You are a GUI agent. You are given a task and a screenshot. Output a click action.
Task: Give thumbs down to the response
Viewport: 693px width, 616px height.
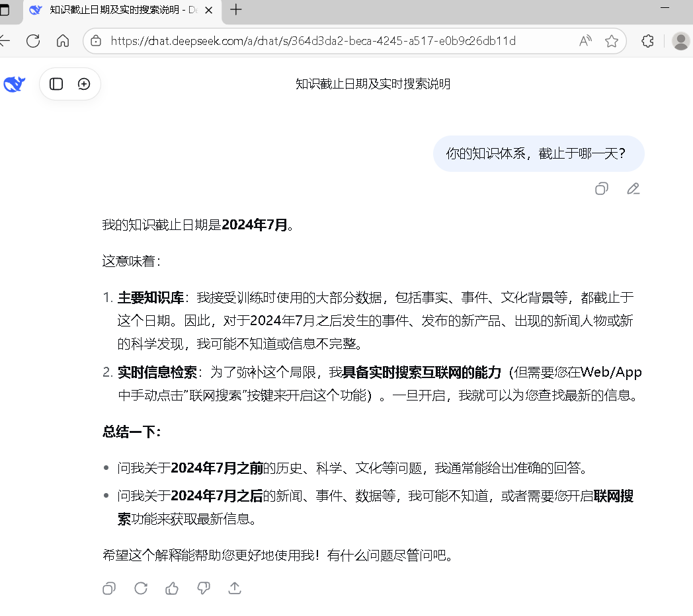tap(203, 588)
